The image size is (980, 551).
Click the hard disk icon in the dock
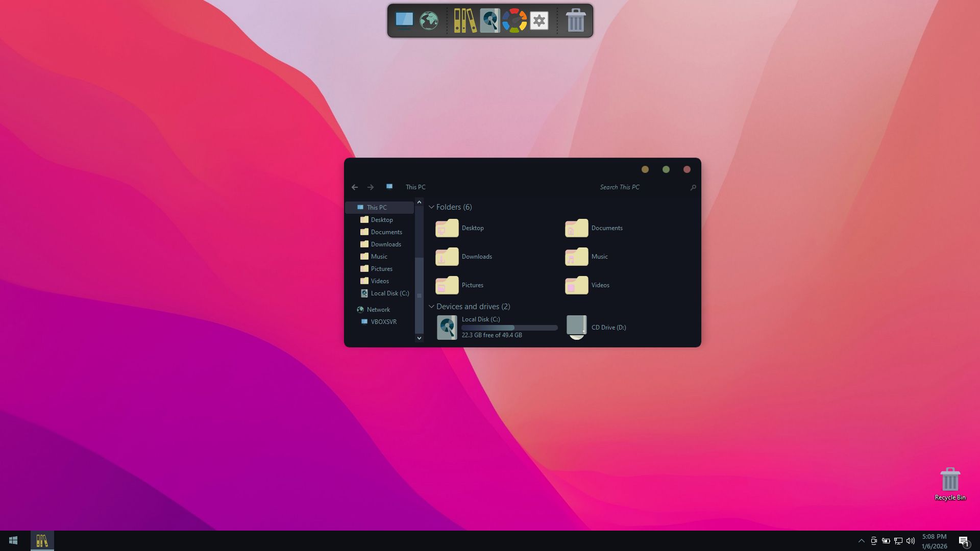point(490,20)
